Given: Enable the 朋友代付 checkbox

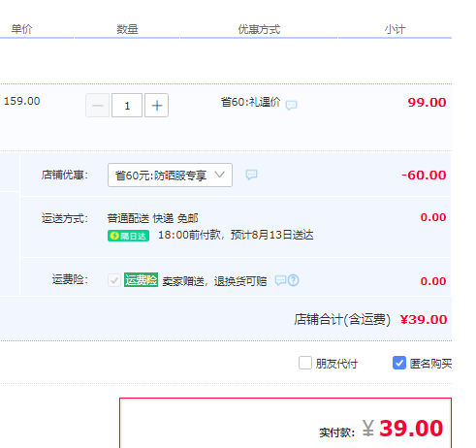Looking at the screenshot, I should [x=305, y=363].
